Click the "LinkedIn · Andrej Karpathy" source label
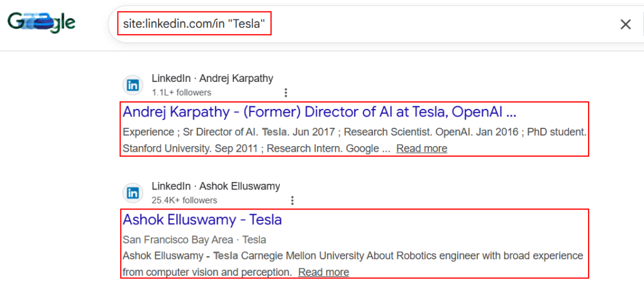Screen dimensions: 644x294 [x=212, y=79]
